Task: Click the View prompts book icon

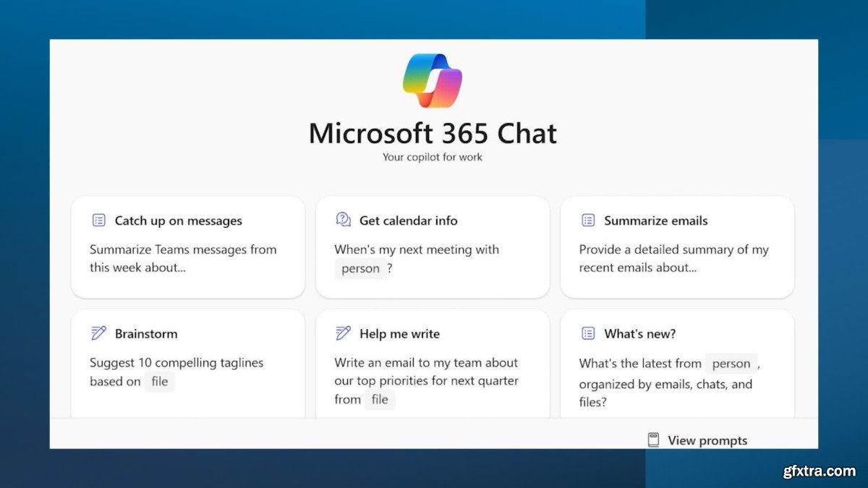Action: click(x=653, y=440)
